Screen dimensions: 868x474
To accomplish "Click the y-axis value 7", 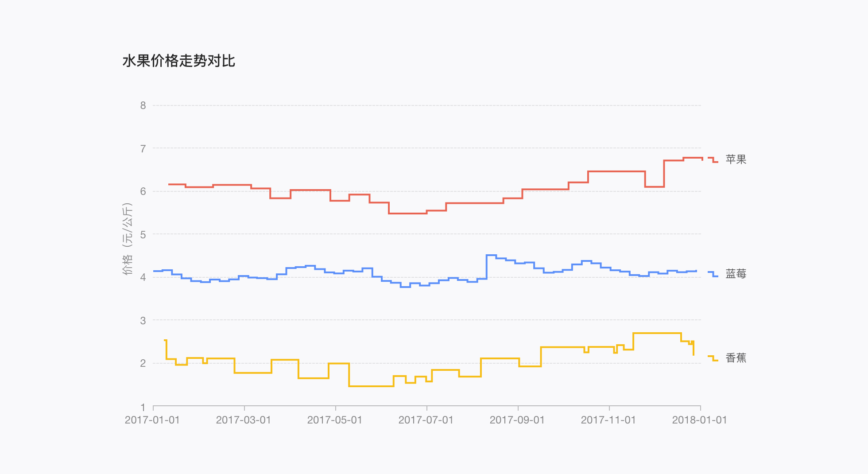I will [143, 149].
